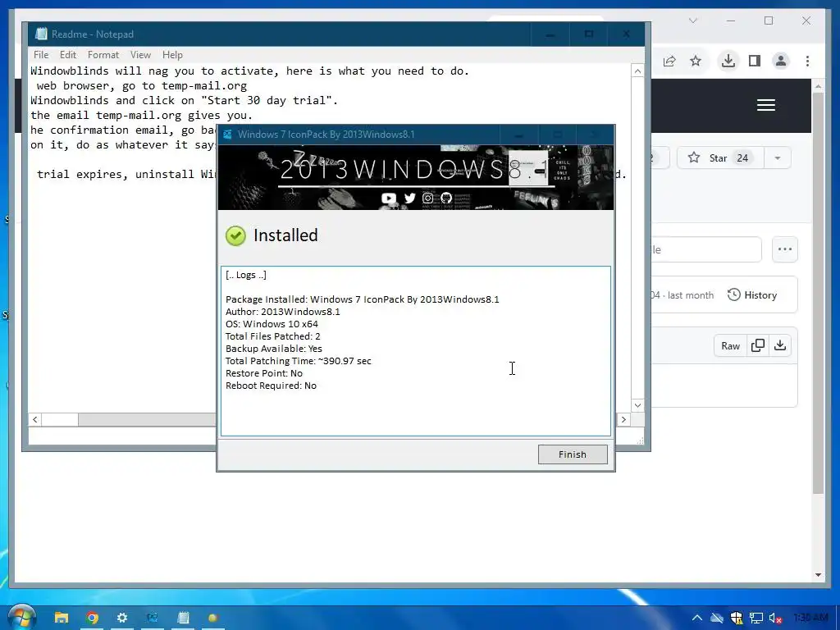This screenshot has height=630, width=840.
Task: Select the Notepad taskbar icon
Action: coord(183,618)
